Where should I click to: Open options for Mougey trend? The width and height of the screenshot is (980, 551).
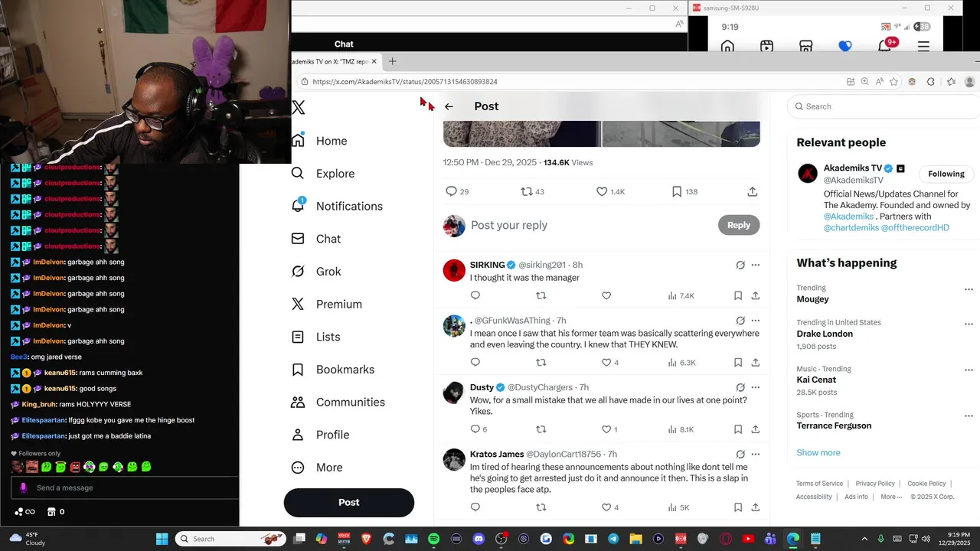click(x=969, y=289)
